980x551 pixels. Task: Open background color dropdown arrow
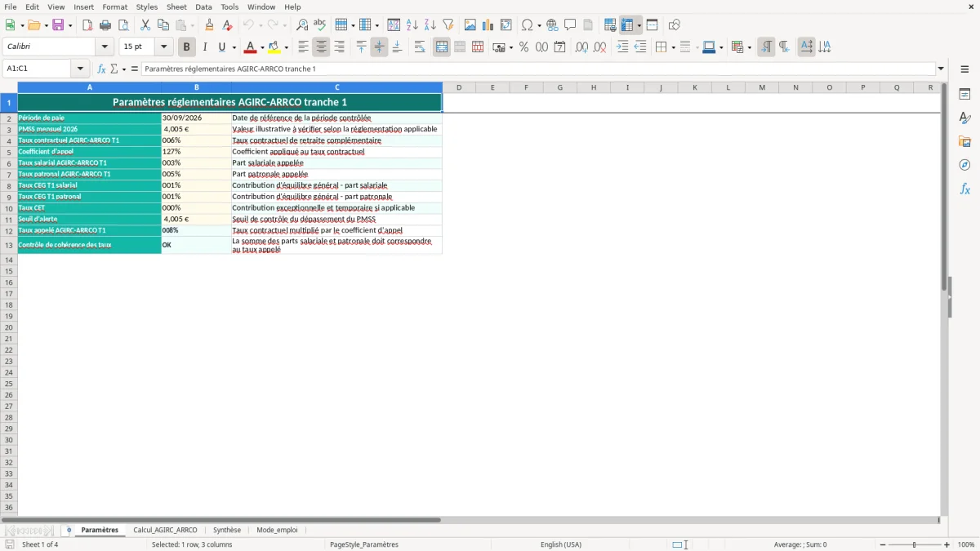[x=286, y=47]
